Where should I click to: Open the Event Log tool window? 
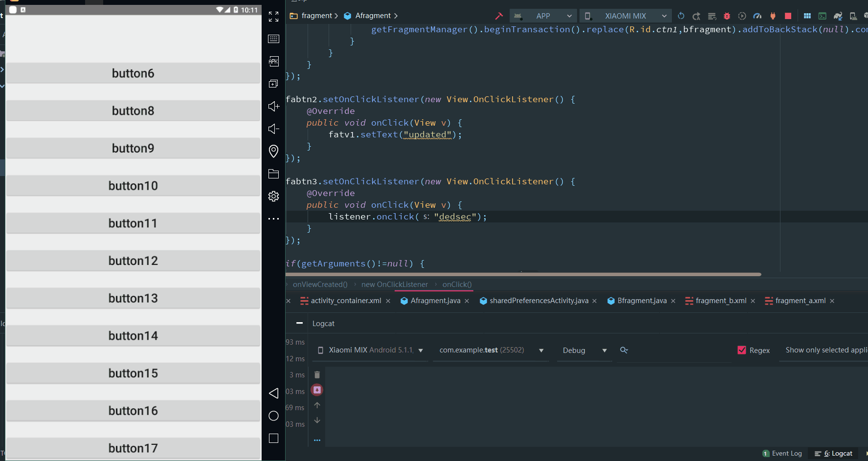[x=782, y=454]
